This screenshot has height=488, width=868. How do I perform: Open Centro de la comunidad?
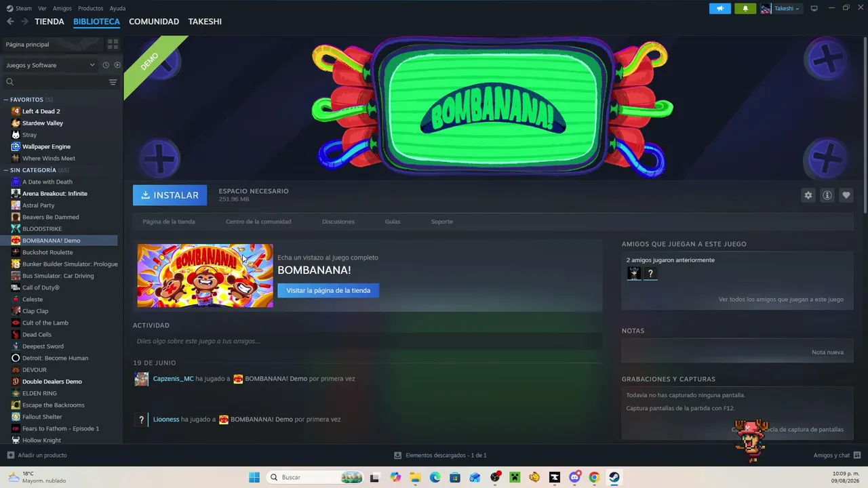pyautogui.click(x=258, y=222)
